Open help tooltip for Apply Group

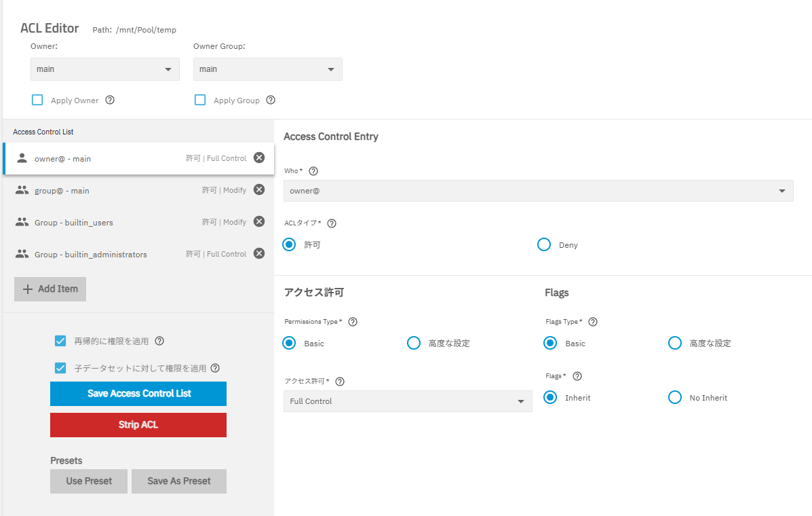(x=271, y=100)
